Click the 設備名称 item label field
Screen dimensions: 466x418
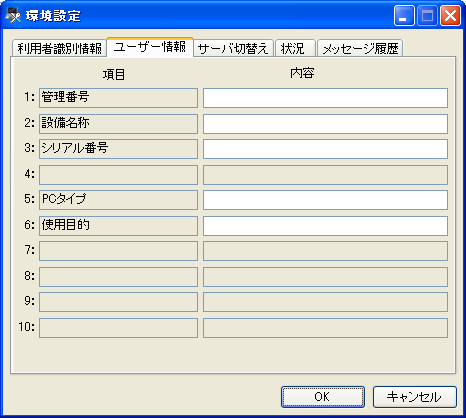click(118, 124)
